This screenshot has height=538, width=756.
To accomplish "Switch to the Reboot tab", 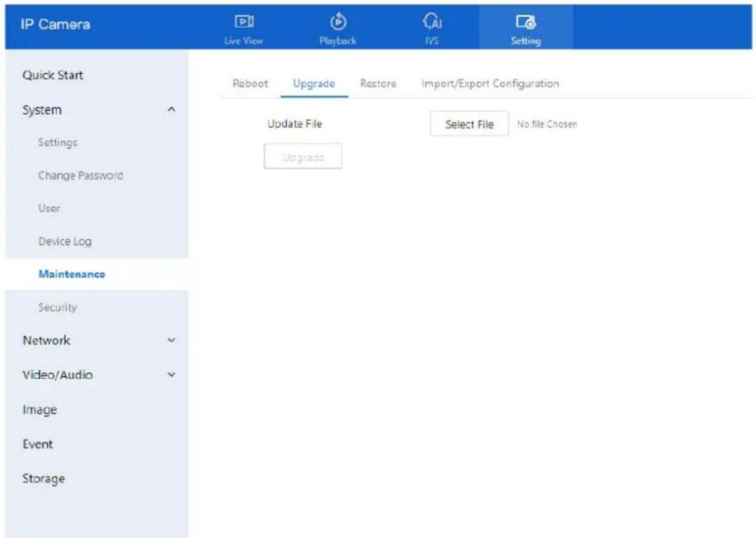I will 250,83.
